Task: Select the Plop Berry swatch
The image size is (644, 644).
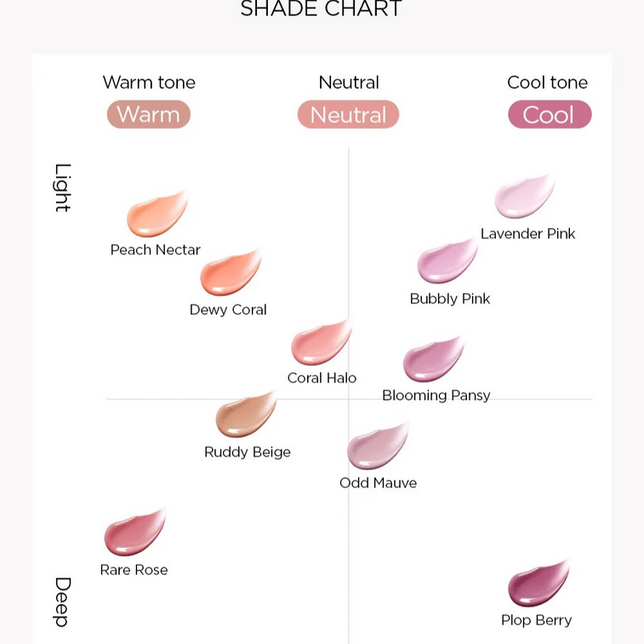Action: (x=539, y=583)
